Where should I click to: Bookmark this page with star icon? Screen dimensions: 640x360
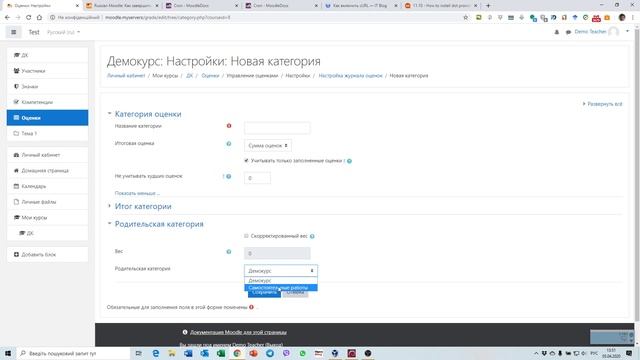pos(466,18)
